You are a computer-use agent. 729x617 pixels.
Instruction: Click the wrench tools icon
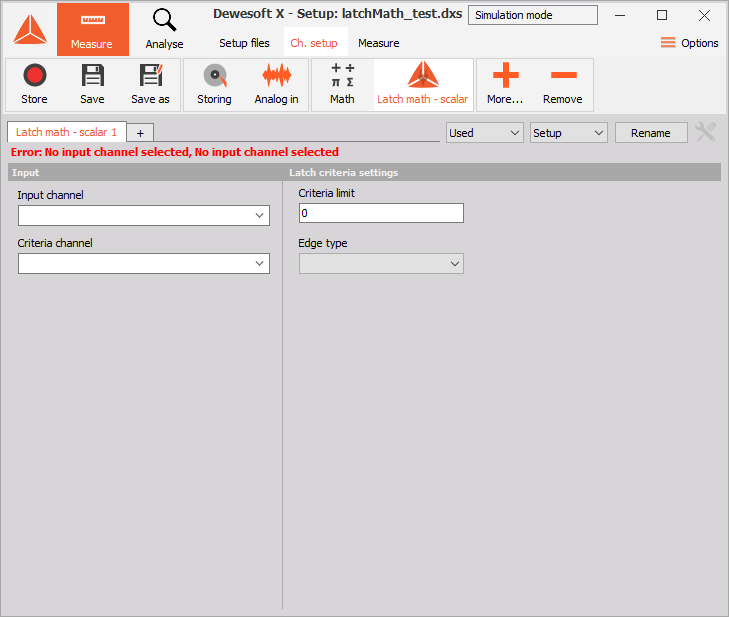pos(705,132)
